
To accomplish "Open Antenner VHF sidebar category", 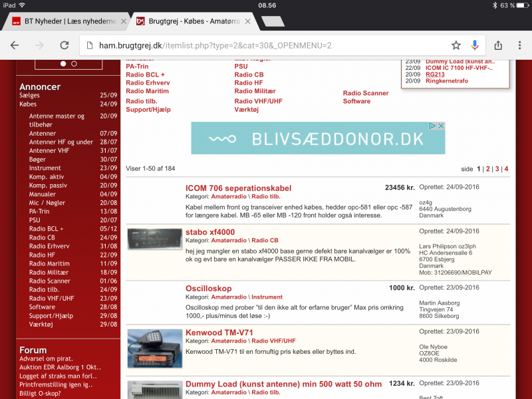I will 49,151.
